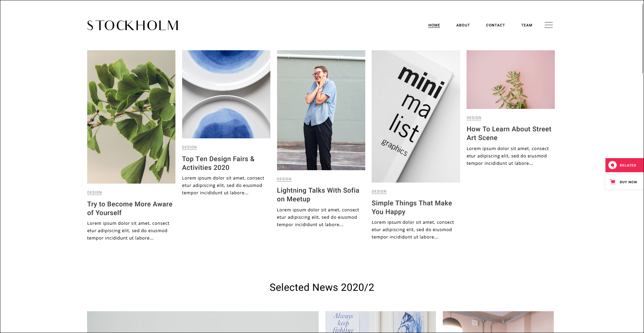Open the blue watercolor plates image
The width and height of the screenshot is (644, 333).
tap(226, 94)
